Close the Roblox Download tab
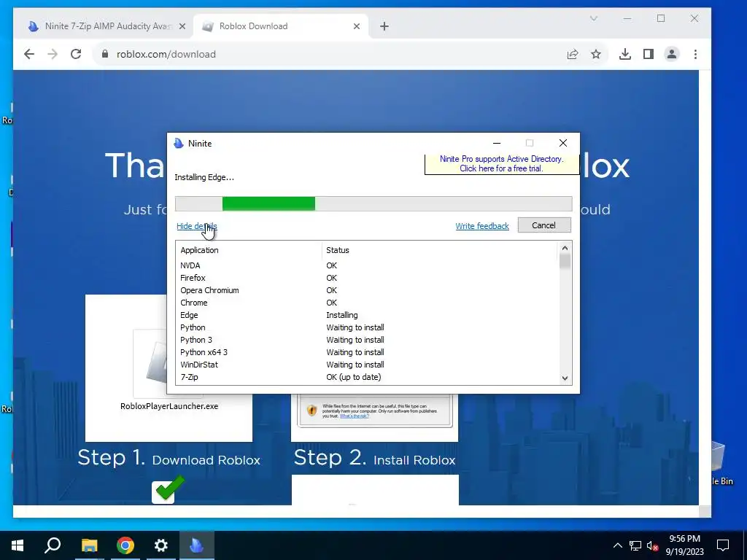The image size is (747, 560). [x=356, y=26]
